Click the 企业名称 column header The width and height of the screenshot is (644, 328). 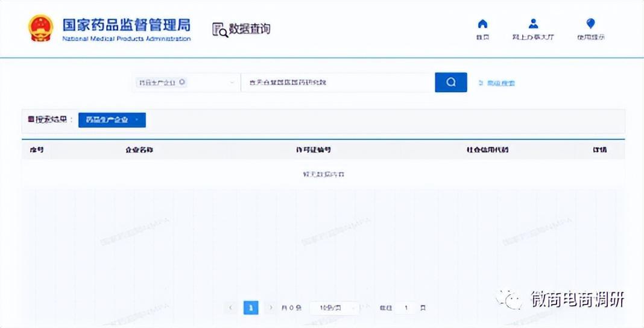point(139,150)
